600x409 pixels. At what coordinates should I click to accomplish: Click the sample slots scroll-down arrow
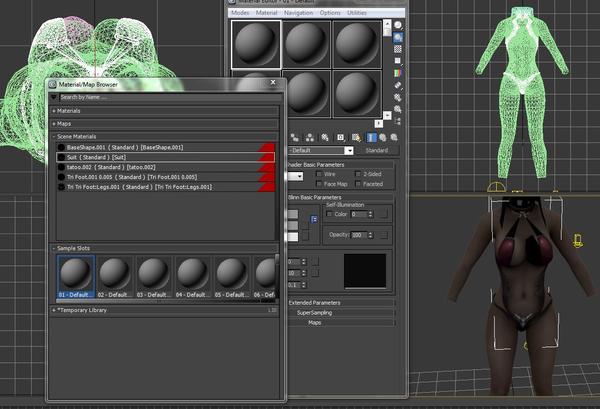[387, 115]
